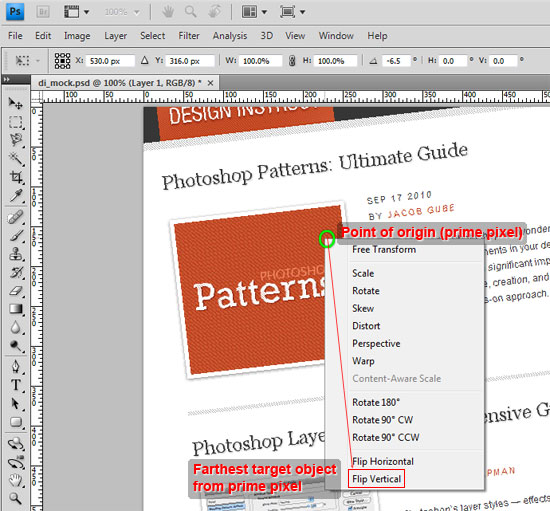Open the Select menu
The height and width of the screenshot is (511, 550).
click(153, 36)
